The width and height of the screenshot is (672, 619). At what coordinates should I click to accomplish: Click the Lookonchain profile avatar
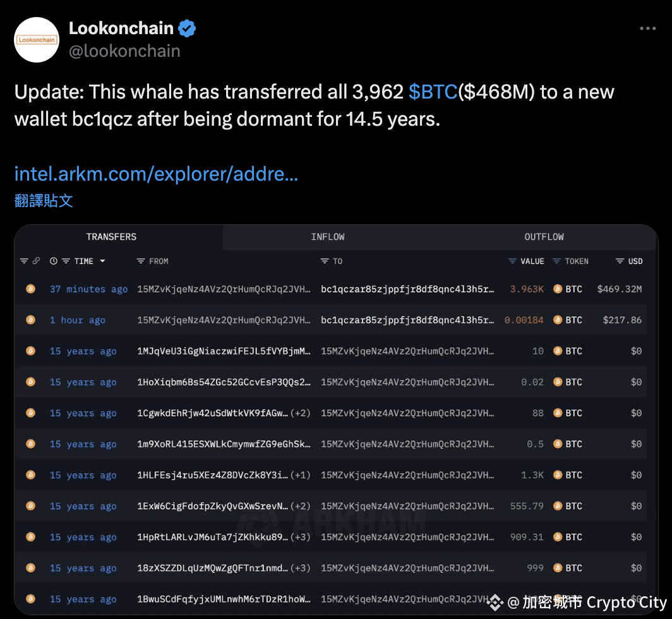37,40
